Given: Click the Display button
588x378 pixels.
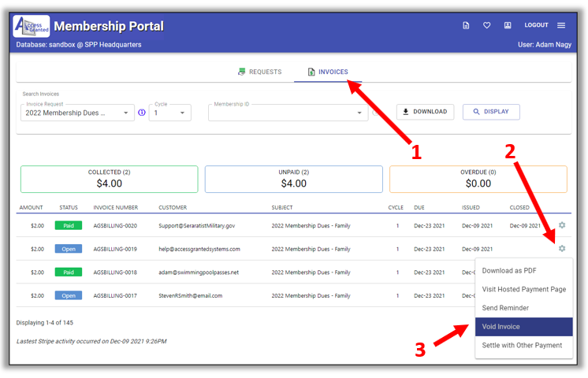Looking at the screenshot, I should [x=490, y=112].
